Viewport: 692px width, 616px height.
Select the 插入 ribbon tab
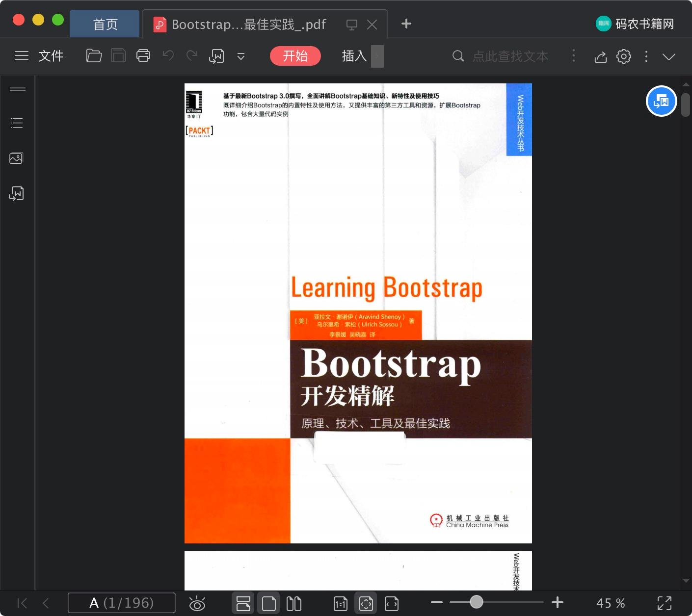click(354, 56)
